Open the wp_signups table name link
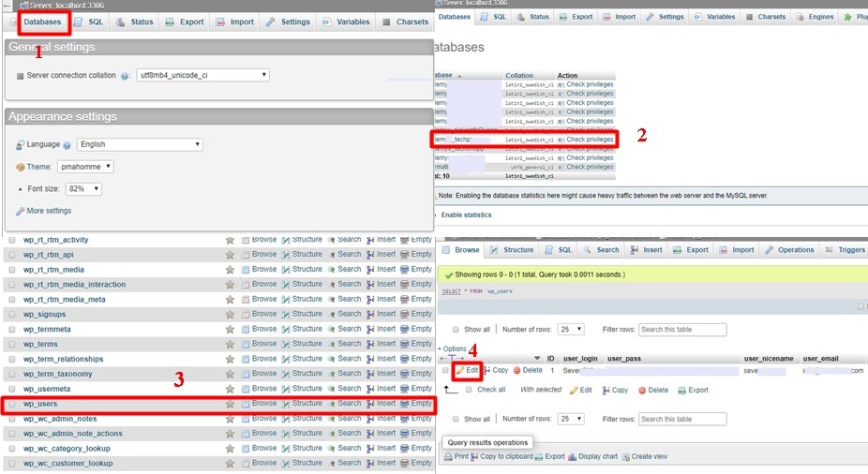The height and width of the screenshot is (474, 868). pos(44,315)
